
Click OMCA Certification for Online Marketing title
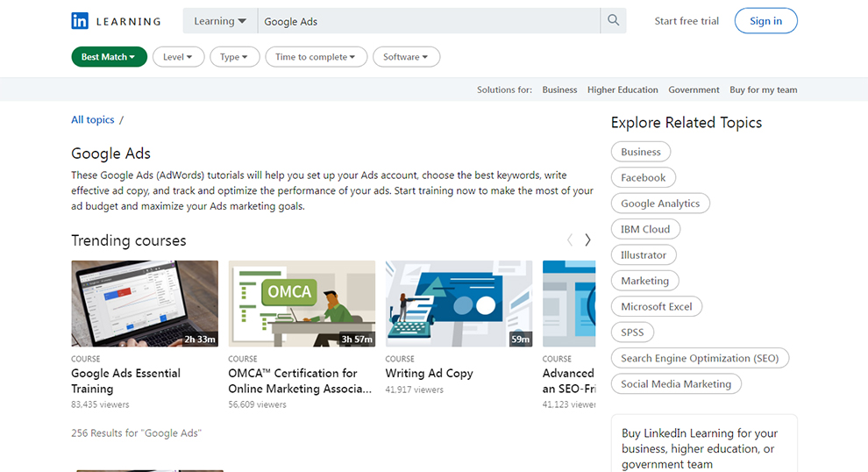[300, 381]
